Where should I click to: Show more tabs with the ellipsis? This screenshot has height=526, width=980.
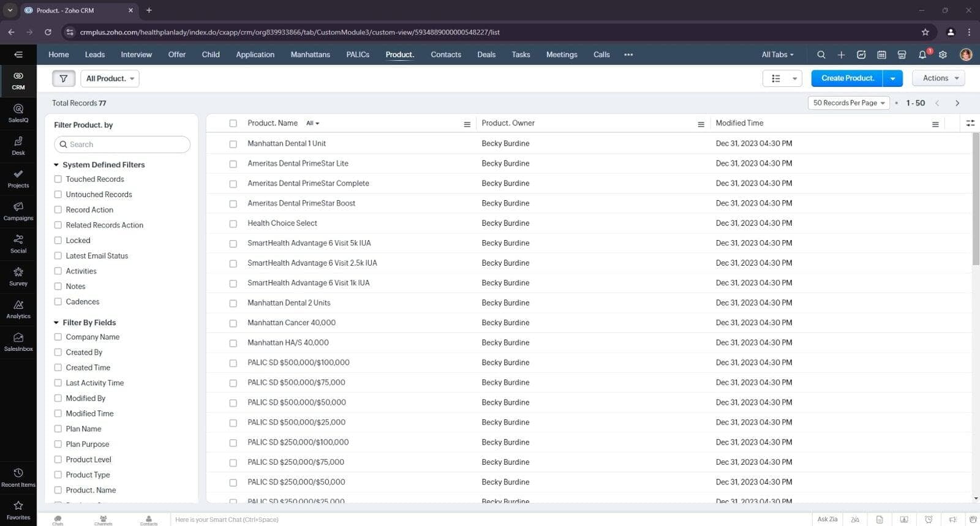point(628,54)
